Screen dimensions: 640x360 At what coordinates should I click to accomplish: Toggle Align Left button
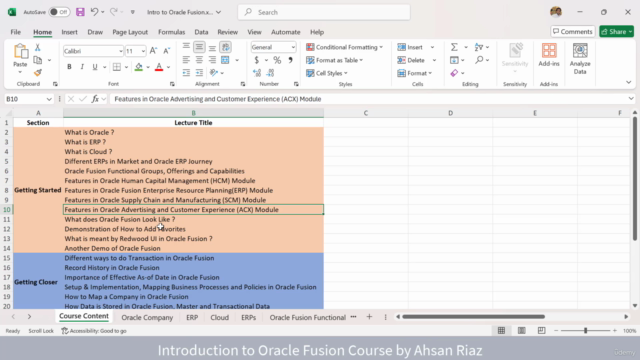(x=186, y=60)
